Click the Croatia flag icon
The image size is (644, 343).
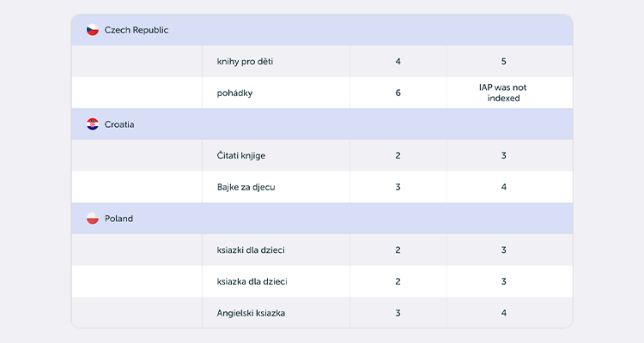pyautogui.click(x=93, y=124)
